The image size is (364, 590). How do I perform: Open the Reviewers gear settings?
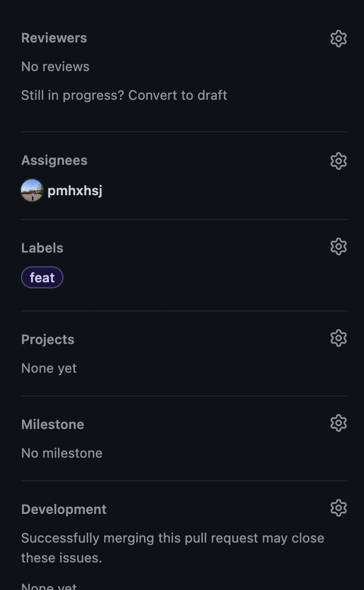pyautogui.click(x=339, y=39)
